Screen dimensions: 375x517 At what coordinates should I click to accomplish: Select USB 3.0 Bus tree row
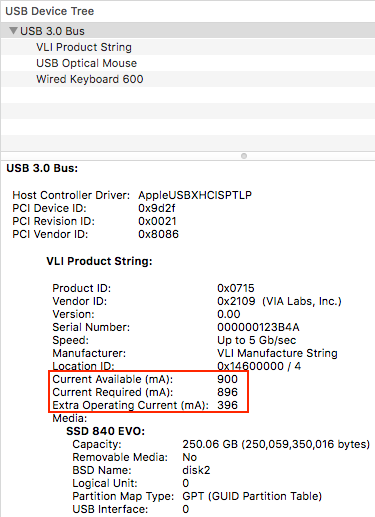[188, 31]
